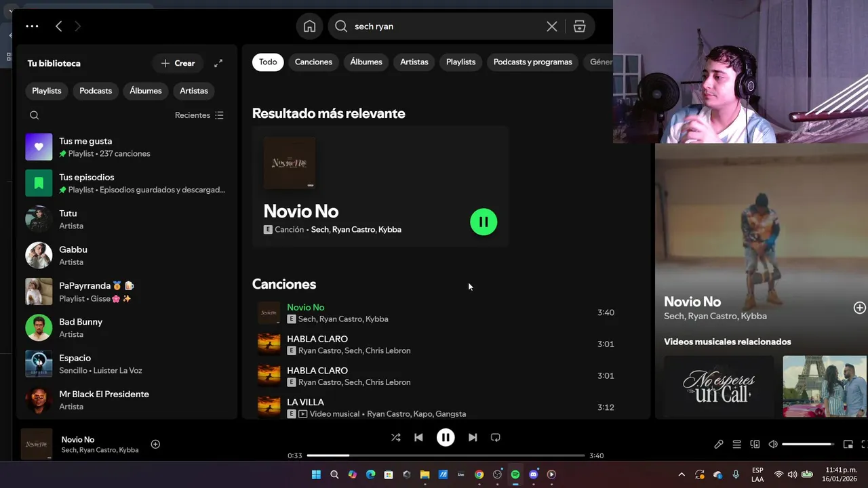
Task: Open the Novio No top result cover
Action: (290, 163)
